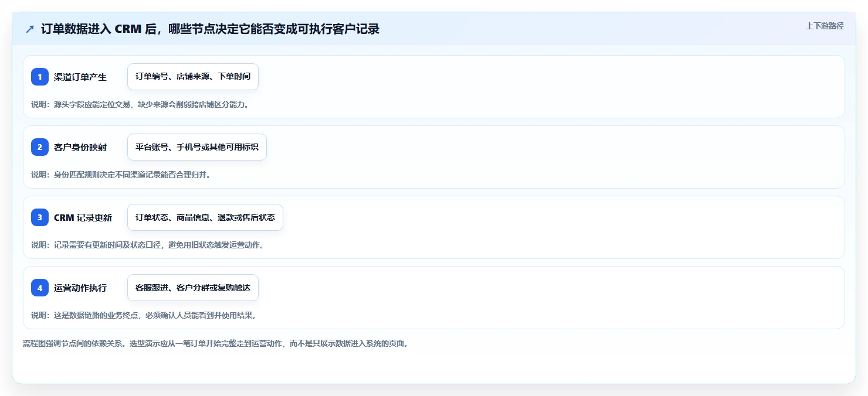868x396 pixels.
Task: Click the 渠道订单产生 step title
Action: tap(80, 77)
